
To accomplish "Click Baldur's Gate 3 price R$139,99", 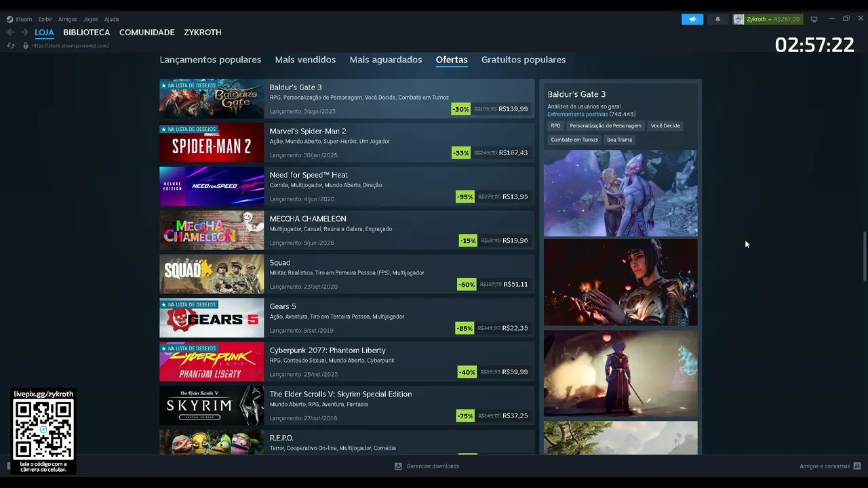I will click(513, 109).
